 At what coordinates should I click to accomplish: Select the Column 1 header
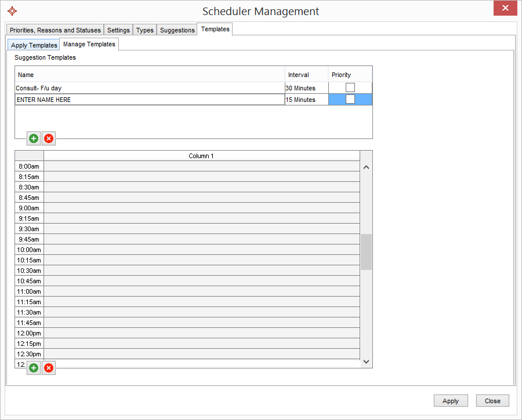(201, 155)
